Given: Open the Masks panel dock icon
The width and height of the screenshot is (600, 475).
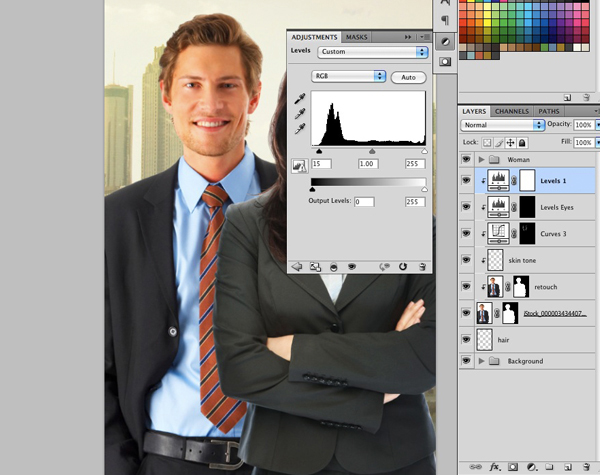Looking at the screenshot, I should (x=445, y=61).
